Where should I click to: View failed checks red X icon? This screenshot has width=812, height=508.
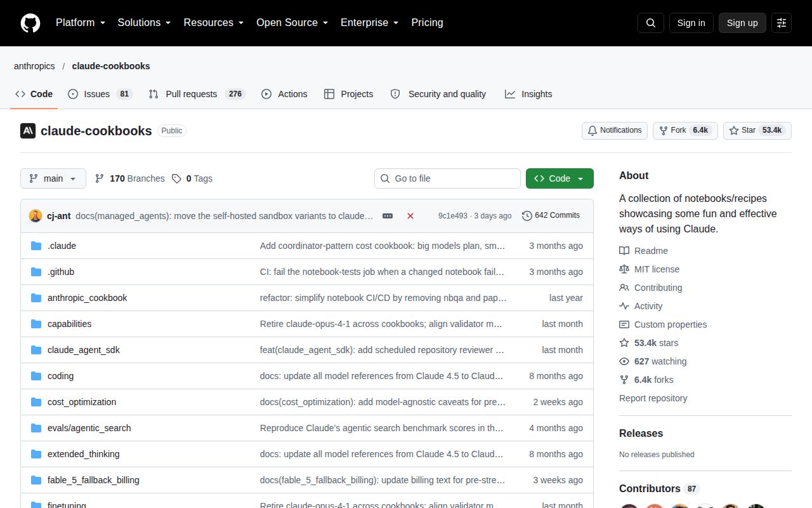(x=410, y=216)
